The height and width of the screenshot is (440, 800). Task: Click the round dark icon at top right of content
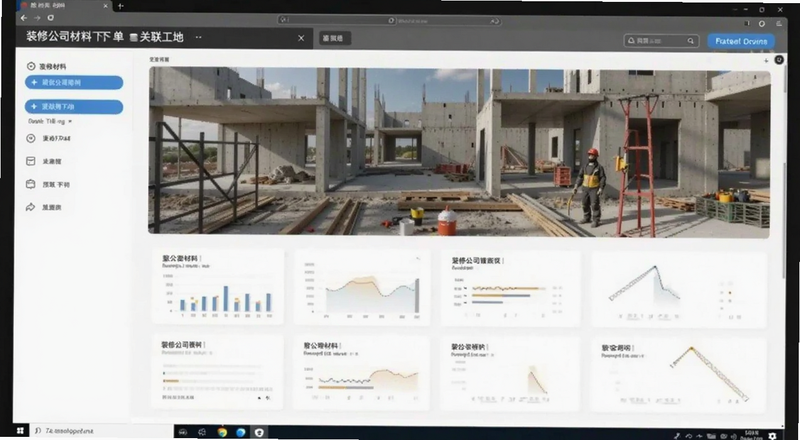point(779,60)
